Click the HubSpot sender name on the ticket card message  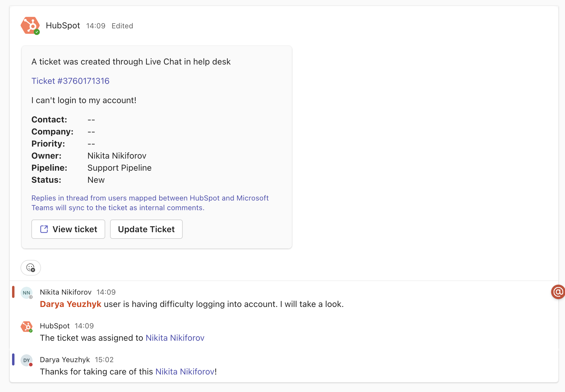(x=63, y=26)
